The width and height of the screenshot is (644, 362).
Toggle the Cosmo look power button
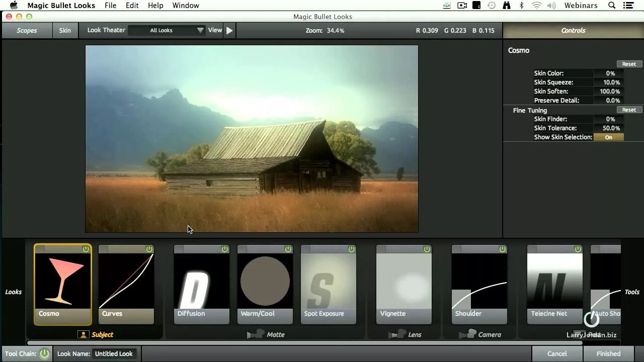click(x=86, y=248)
